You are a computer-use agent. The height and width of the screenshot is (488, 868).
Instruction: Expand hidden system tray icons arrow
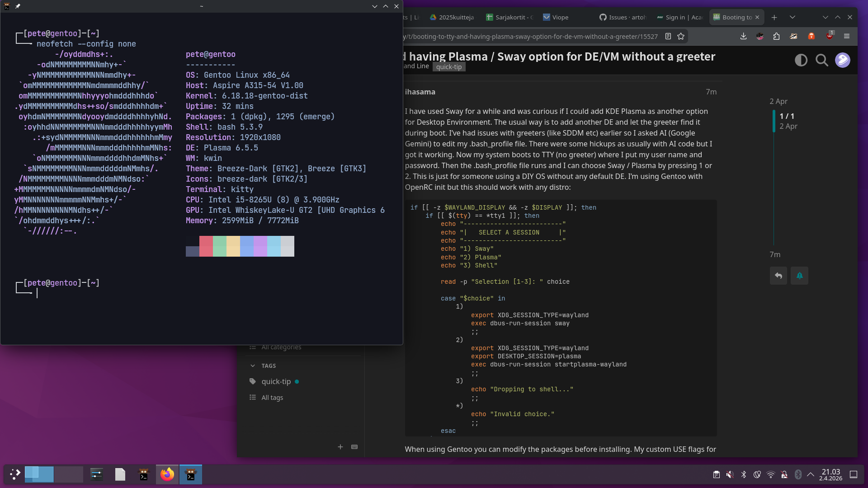[x=811, y=474]
